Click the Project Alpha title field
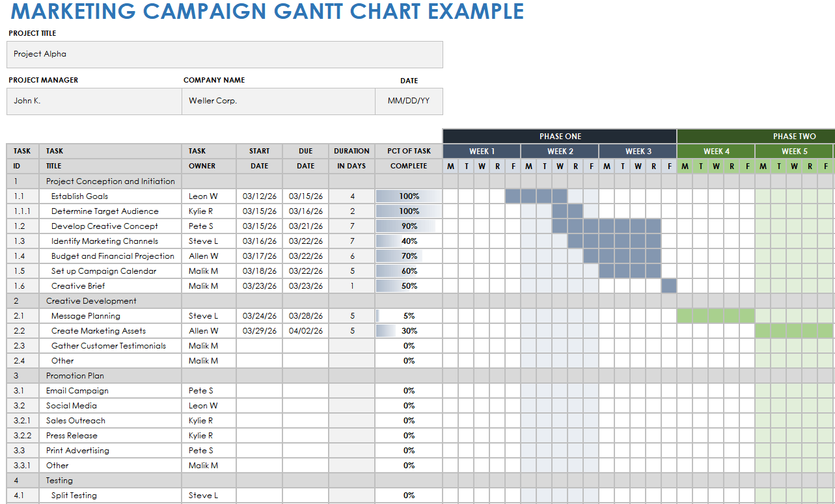Screen dimensions: 835x504 225,55
